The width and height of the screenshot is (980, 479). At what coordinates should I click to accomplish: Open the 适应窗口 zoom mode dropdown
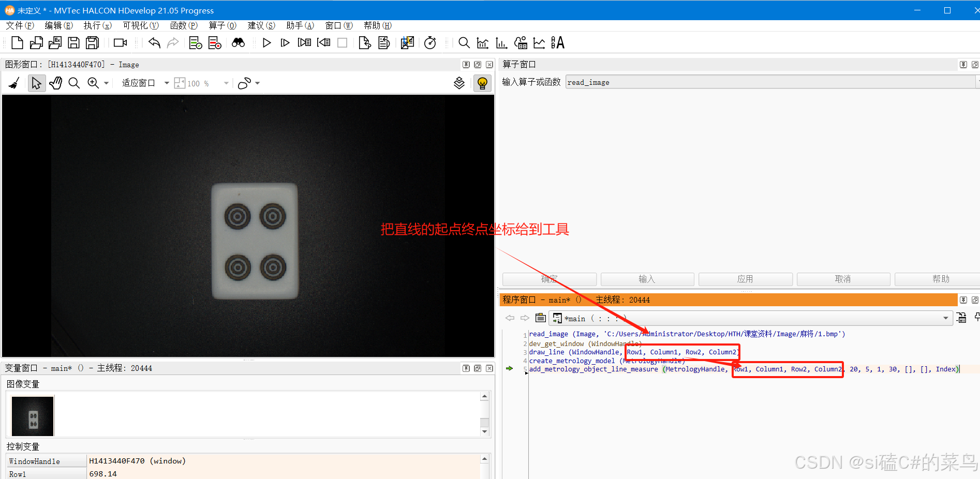click(x=167, y=83)
